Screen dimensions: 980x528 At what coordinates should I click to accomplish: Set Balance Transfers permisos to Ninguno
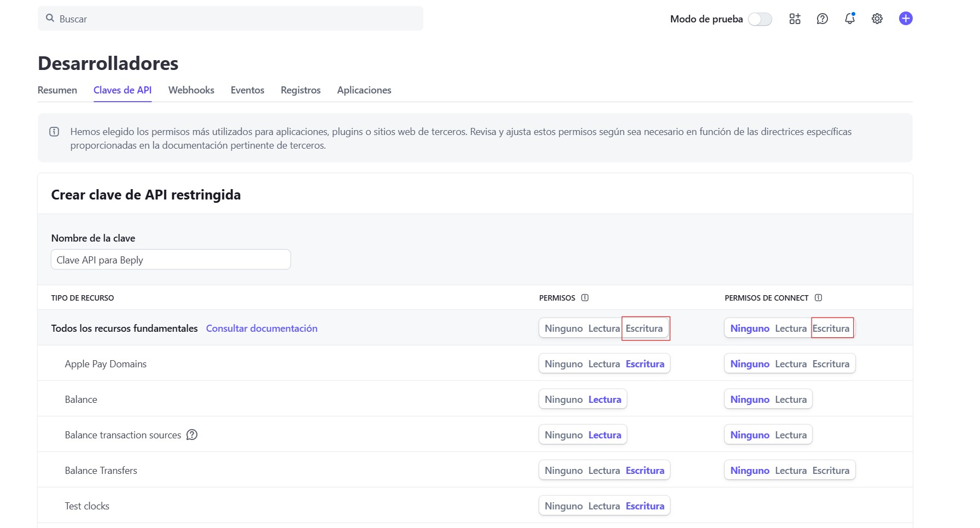click(564, 471)
